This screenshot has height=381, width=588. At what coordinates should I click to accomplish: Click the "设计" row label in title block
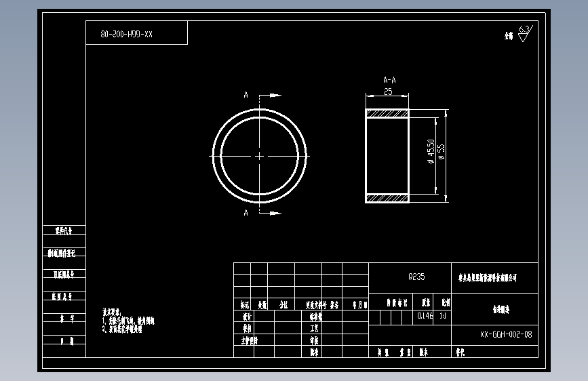click(x=247, y=317)
